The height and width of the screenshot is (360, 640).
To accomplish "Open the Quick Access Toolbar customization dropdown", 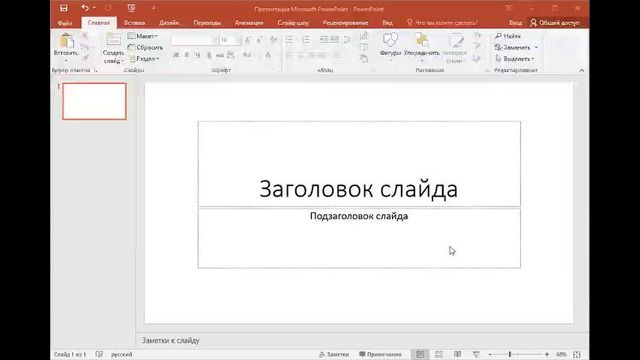I will (153, 8).
